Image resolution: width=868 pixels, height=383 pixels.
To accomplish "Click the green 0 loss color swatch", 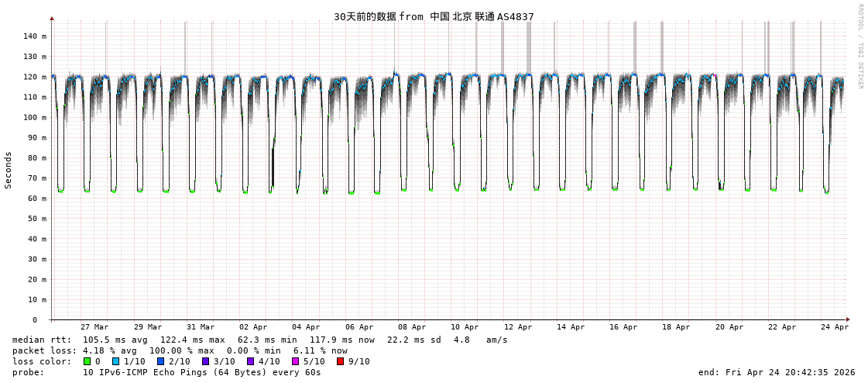I will tap(87, 361).
